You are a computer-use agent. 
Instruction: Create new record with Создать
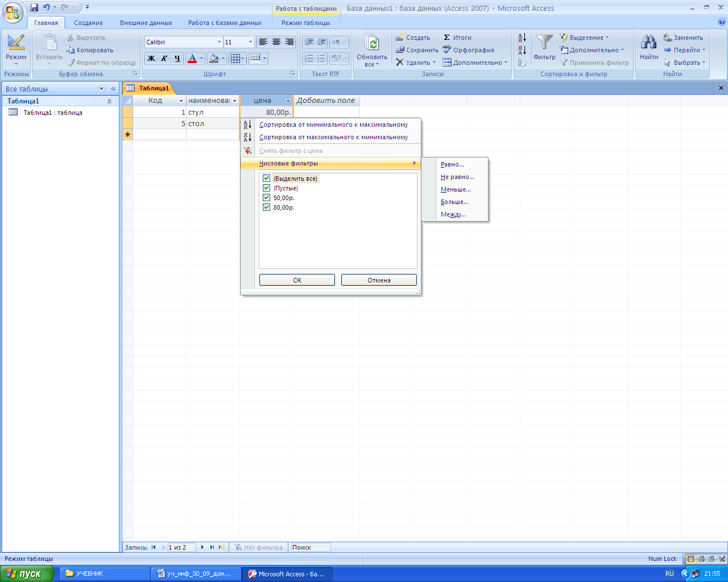pyautogui.click(x=413, y=38)
